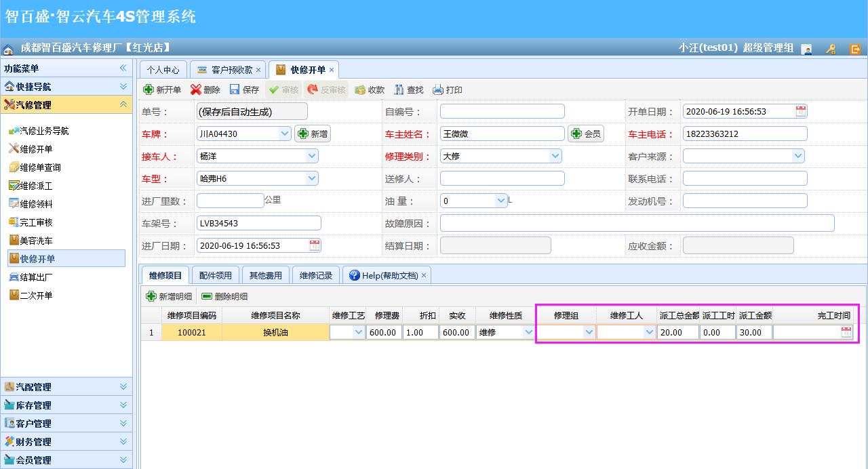This screenshot has width=868, height=469.
Task: Select the 保存 icon to save the order
Action: click(244, 89)
